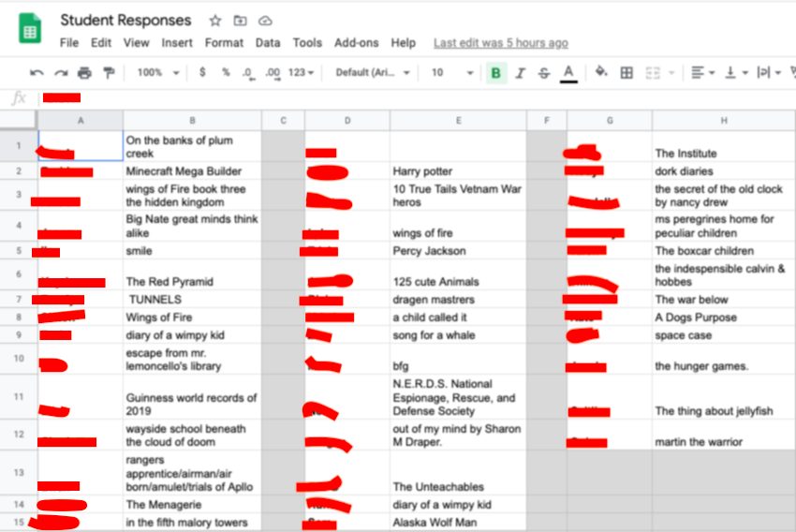
Task: Select cell 'TUNNELS'
Action: 192,300
